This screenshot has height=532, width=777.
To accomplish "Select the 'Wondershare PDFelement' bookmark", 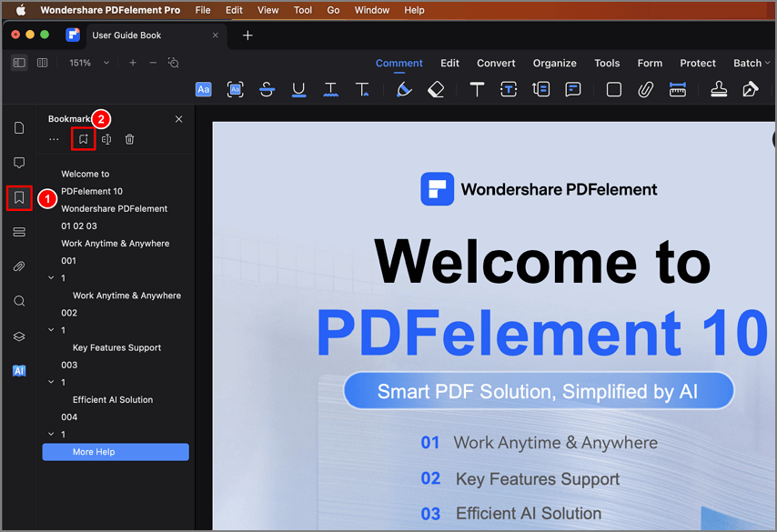I will [x=114, y=208].
